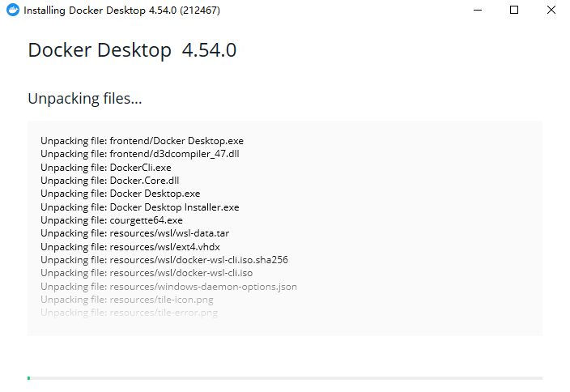Select 'docker-wsl-cli.iso.sha256' log line
This screenshot has width=570, height=392.
164,260
